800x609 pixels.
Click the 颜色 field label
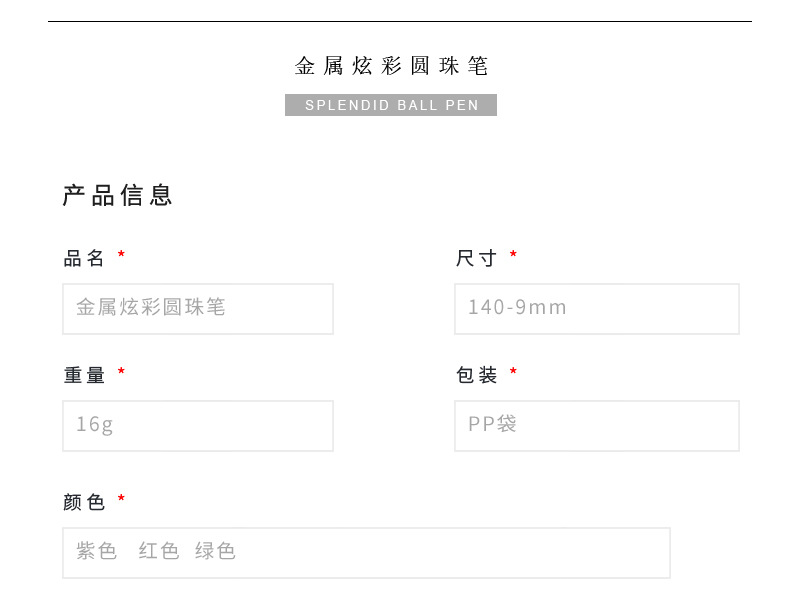coord(84,502)
